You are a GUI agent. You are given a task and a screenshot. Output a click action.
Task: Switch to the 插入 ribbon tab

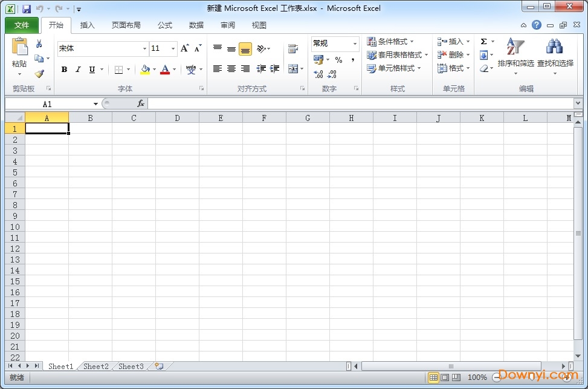click(87, 25)
